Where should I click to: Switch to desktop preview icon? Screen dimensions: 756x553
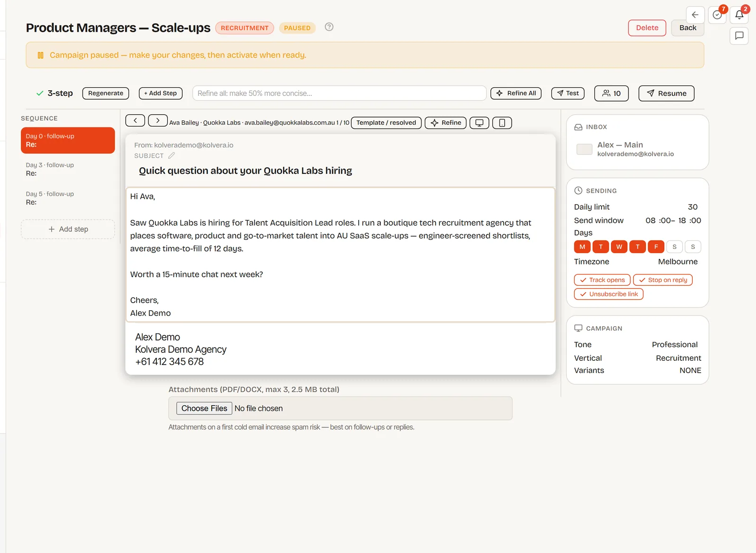(x=479, y=123)
